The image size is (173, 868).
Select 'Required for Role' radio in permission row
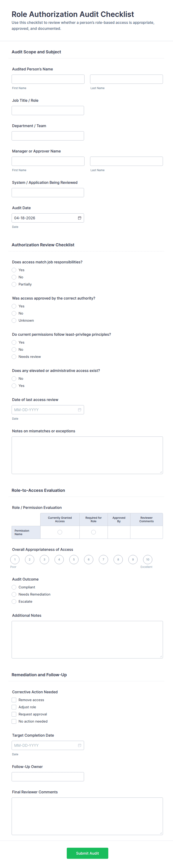click(93, 532)
